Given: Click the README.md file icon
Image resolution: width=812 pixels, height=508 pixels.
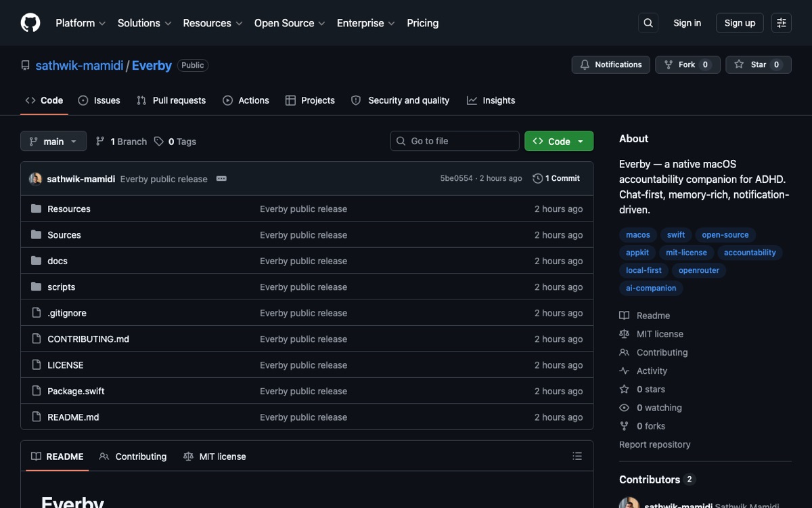Looking at the screenshot, I should pos(37,417).
